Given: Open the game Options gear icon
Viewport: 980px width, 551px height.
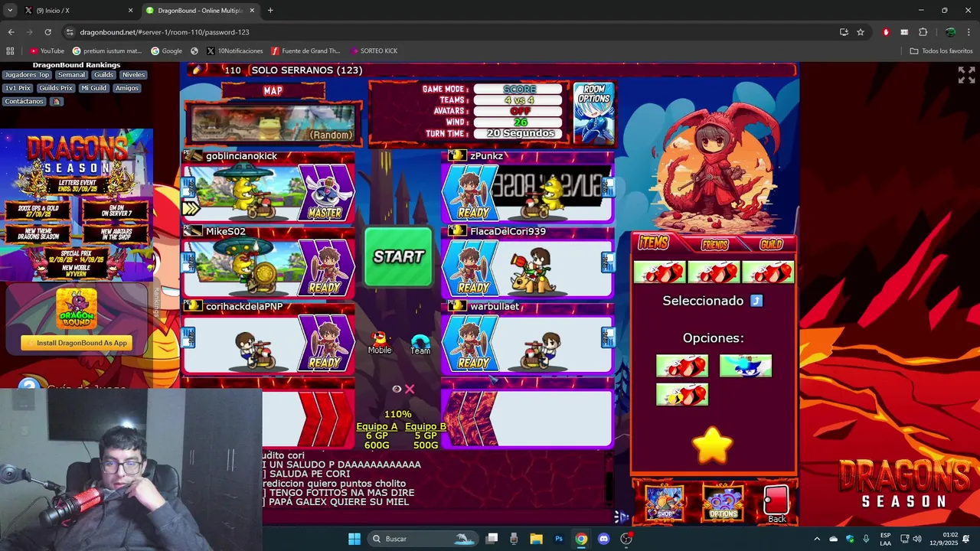Looking at the screenshot, I should 723,502.
